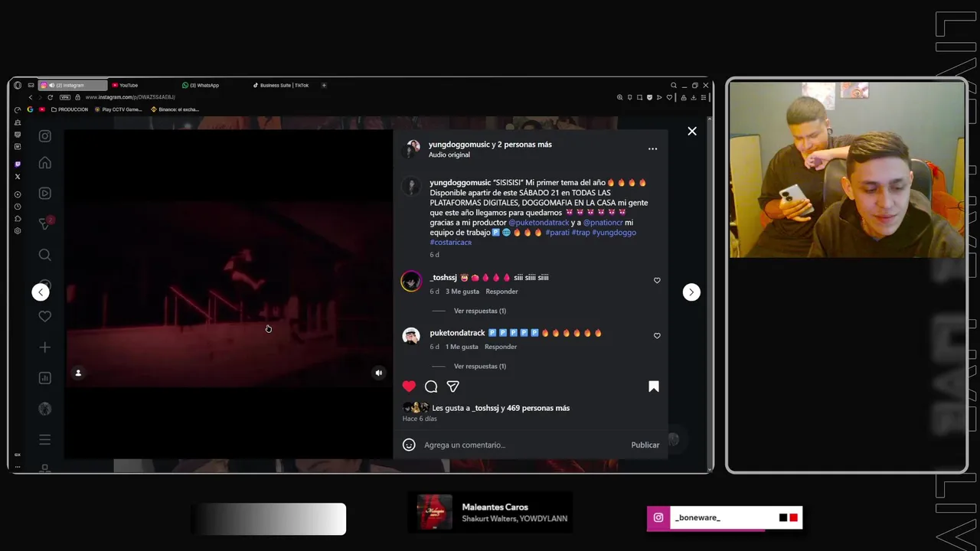Click the @puketondatrack mention in the caption

point(539,223)
